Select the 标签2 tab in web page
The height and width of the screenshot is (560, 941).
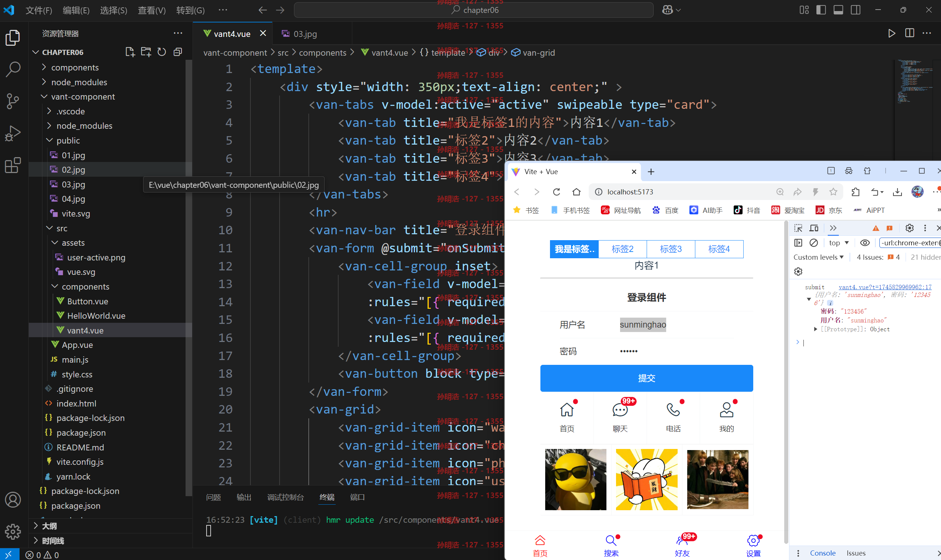pos(623,249)
